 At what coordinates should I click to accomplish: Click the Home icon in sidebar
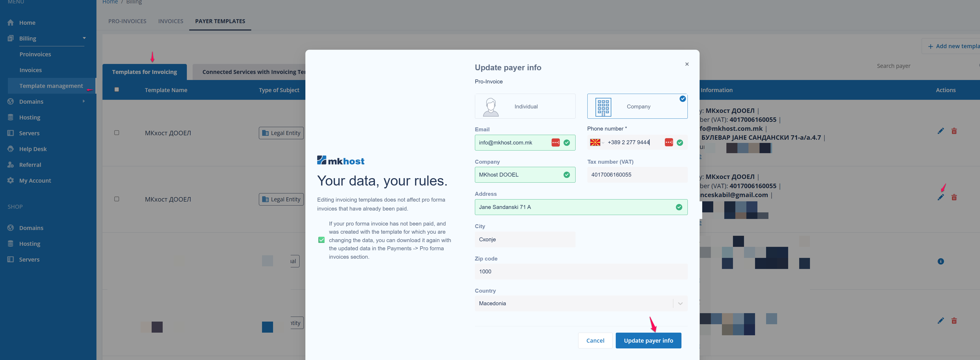click(x=11, y=22)
